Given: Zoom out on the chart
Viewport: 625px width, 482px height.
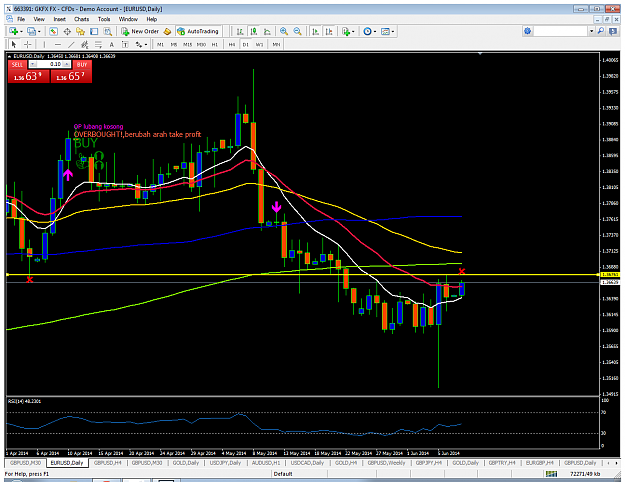Looking at the screenshot, I should coord(297,31).
